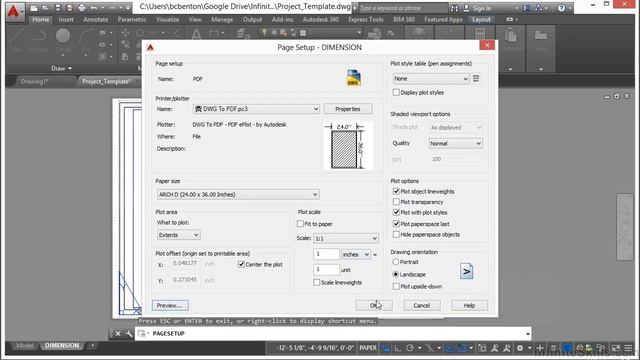Click OK to confirm page setup

[374, 305]
